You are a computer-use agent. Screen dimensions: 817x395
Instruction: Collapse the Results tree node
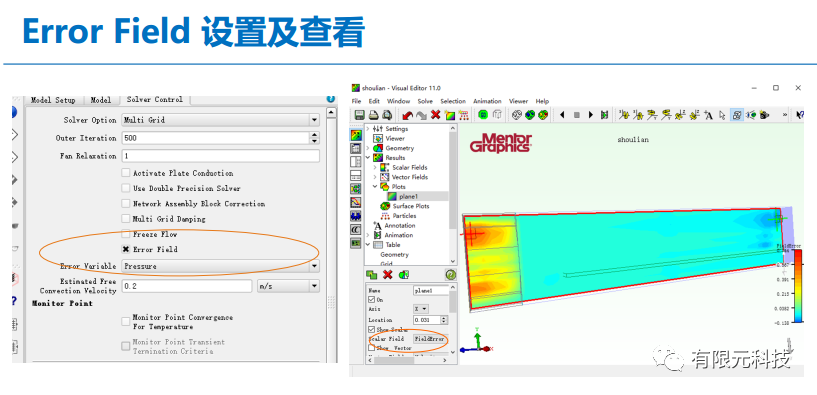(x=368, y=158)
